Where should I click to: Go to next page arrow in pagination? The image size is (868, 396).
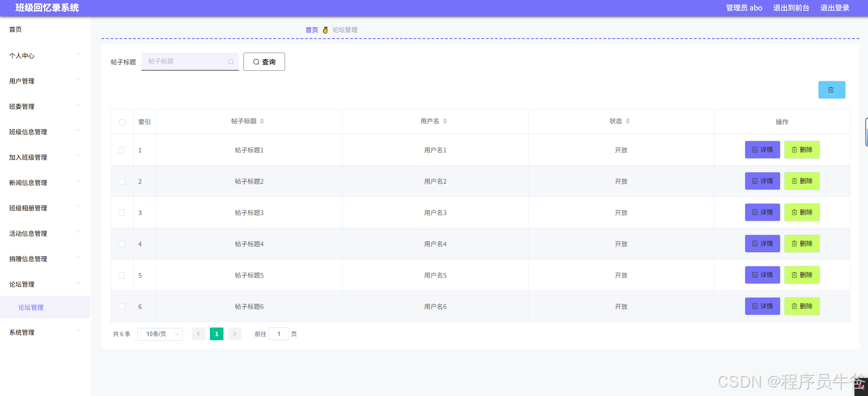tap(235, 334)
